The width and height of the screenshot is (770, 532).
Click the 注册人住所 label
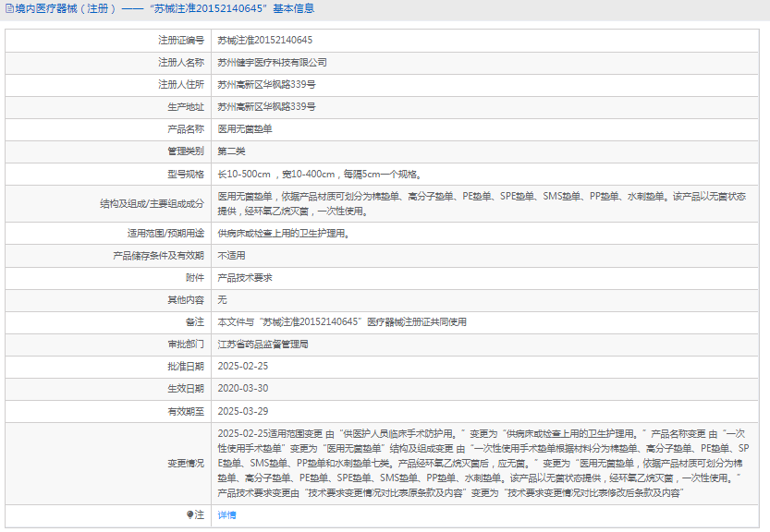(x=181, y=84)
